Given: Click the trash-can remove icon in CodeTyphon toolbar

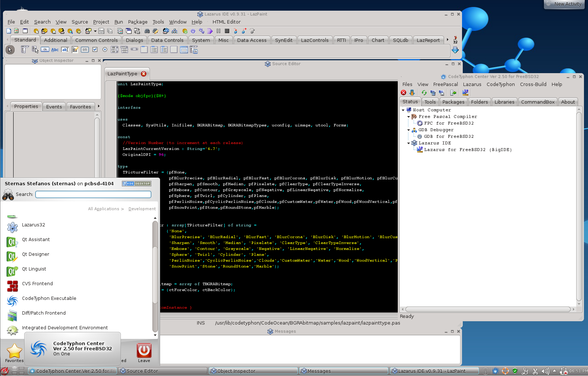Looking at the screenshot, I should [433, 93].
